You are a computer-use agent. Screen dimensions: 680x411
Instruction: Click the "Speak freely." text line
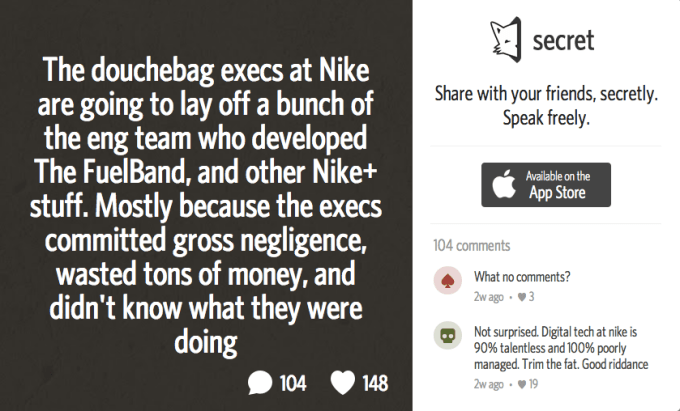(x=546, y=120)
